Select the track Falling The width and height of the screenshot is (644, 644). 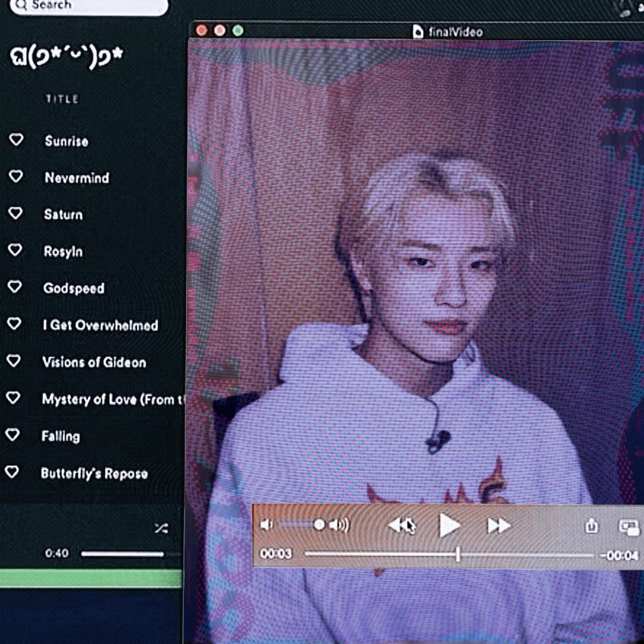(61, 436)
